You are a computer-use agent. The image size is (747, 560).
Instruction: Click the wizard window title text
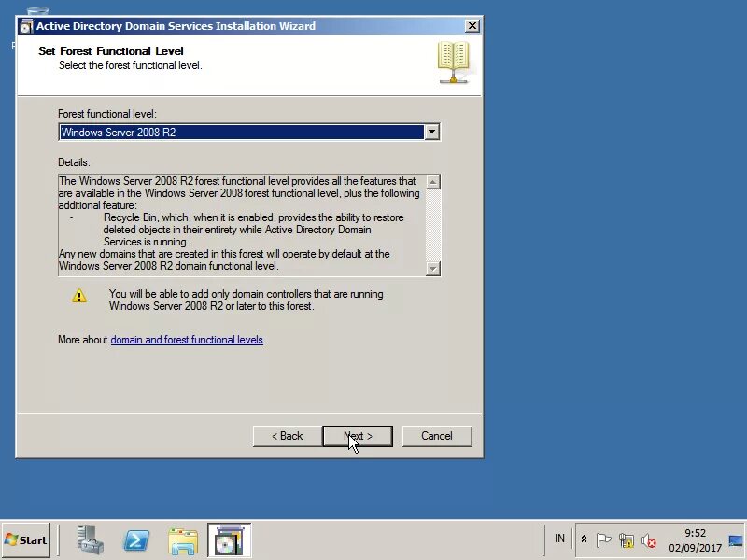[x=176, y=26]
